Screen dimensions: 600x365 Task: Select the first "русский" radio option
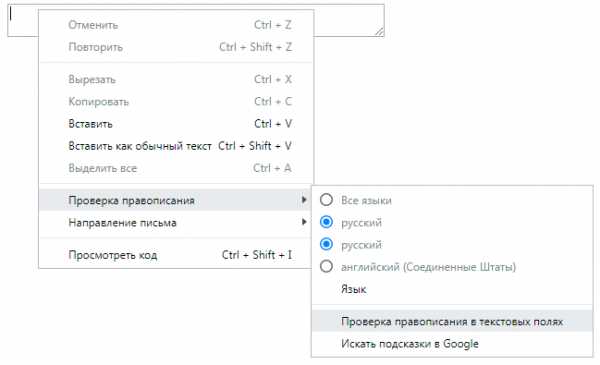point(326,222)
